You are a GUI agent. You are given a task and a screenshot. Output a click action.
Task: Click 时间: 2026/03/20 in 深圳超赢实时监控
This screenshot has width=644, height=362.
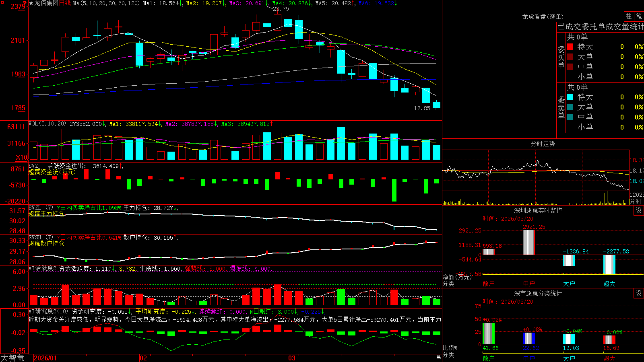[x=508, y=219]
